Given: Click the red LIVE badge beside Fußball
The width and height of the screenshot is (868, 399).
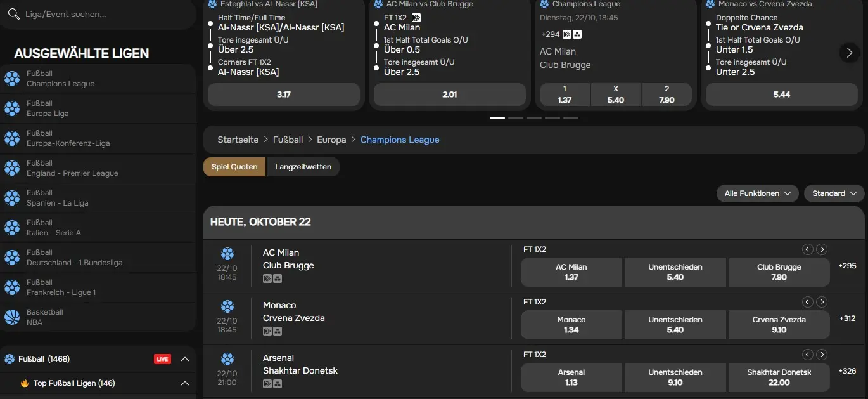Looking at the screenshot, I should [163, 359].
